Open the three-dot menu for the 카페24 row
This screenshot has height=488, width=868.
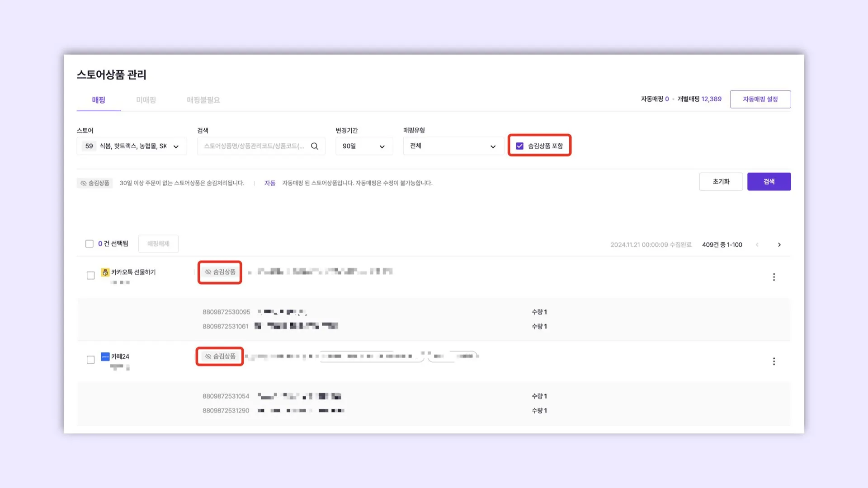[774, 361]
